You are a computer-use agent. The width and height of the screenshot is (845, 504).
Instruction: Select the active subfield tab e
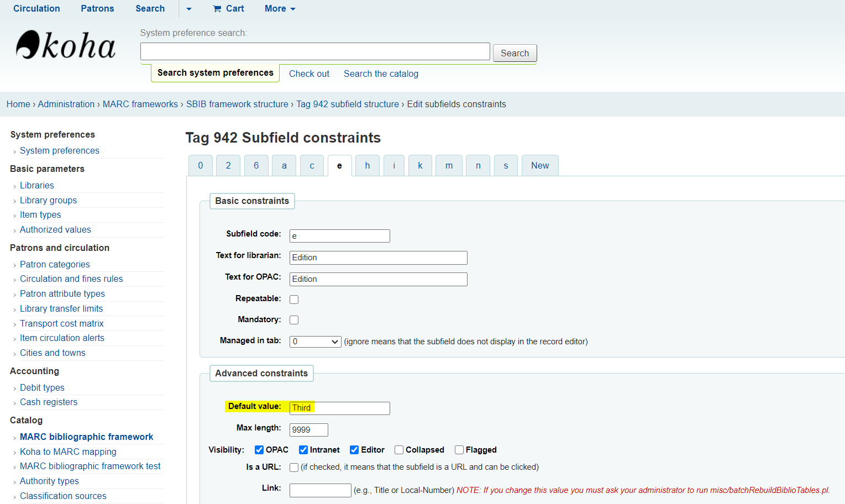coord(339,165)
